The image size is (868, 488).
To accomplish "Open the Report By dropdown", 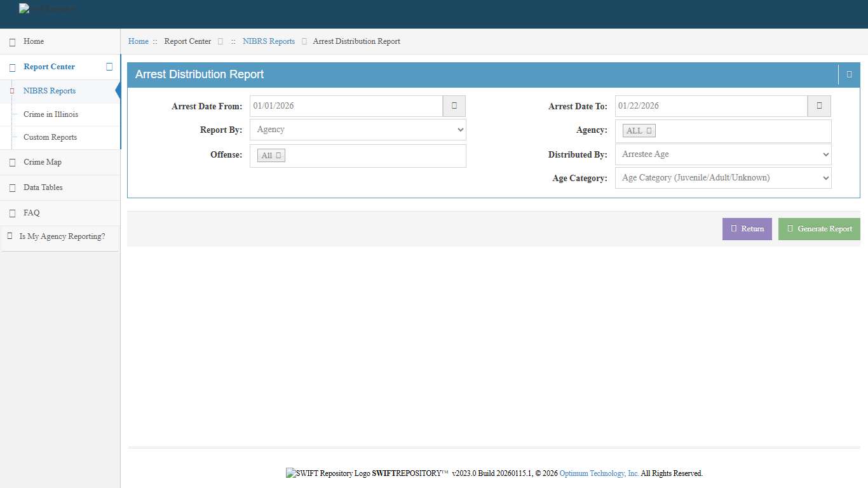I will click(x=358, y=130).
